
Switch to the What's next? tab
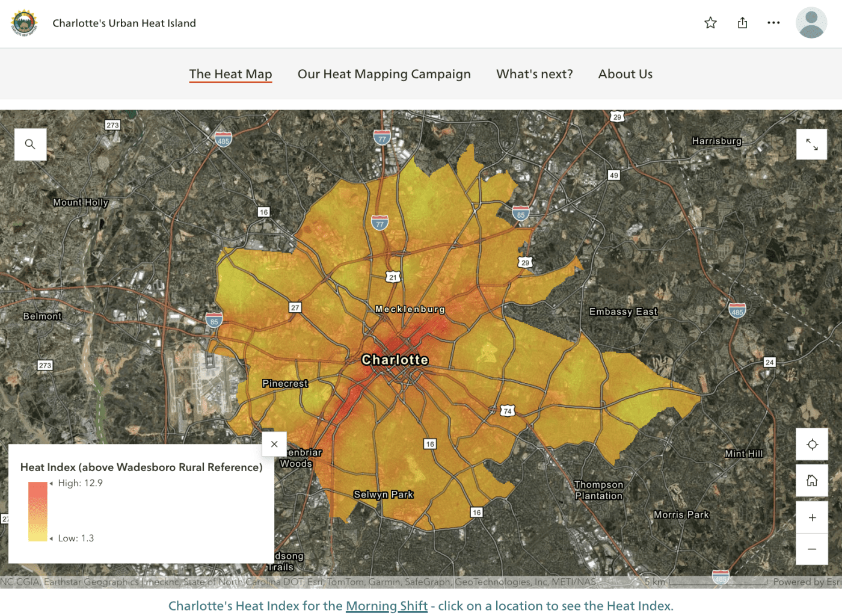[534, 73]
